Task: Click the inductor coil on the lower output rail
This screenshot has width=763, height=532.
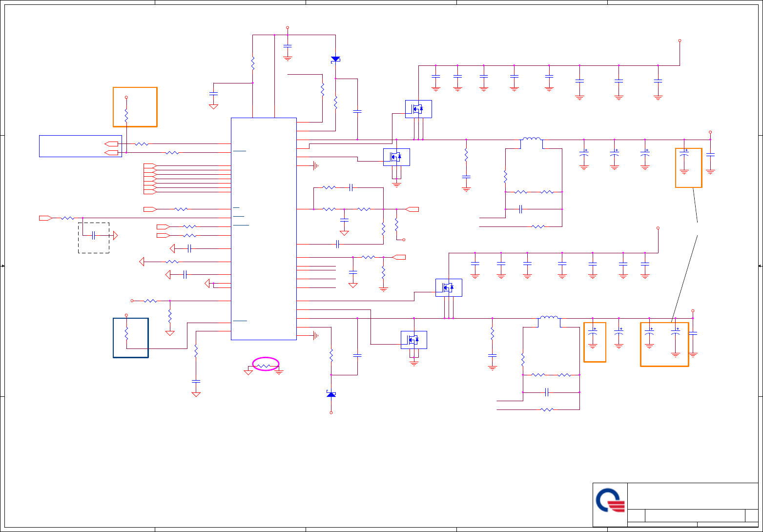Action: [549, 317]
